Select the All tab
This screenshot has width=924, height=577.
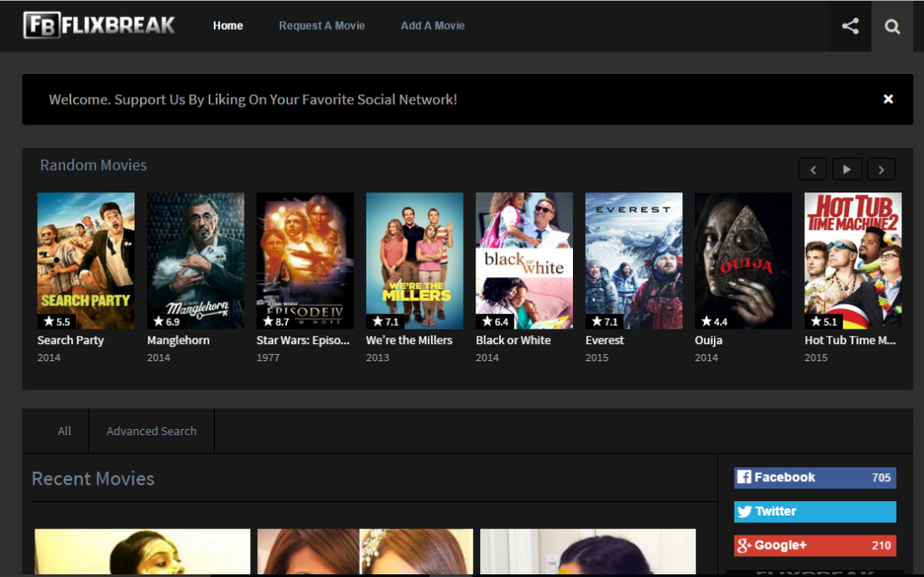click(64, 432)
